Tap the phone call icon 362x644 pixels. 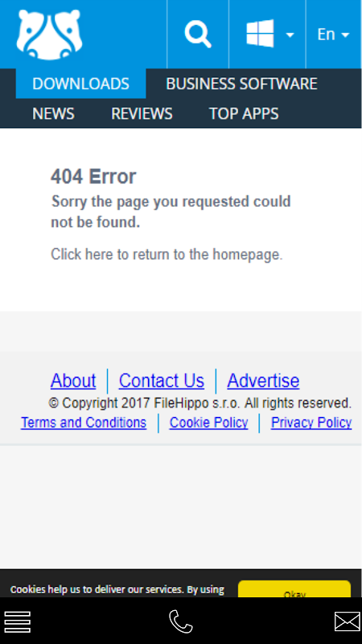click(180, 621)
